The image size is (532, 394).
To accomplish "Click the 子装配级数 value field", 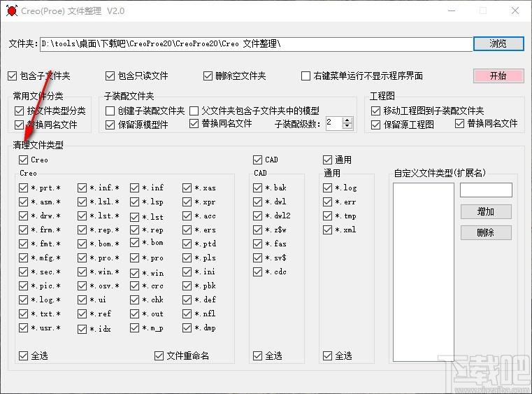I will tap(334, 123).
